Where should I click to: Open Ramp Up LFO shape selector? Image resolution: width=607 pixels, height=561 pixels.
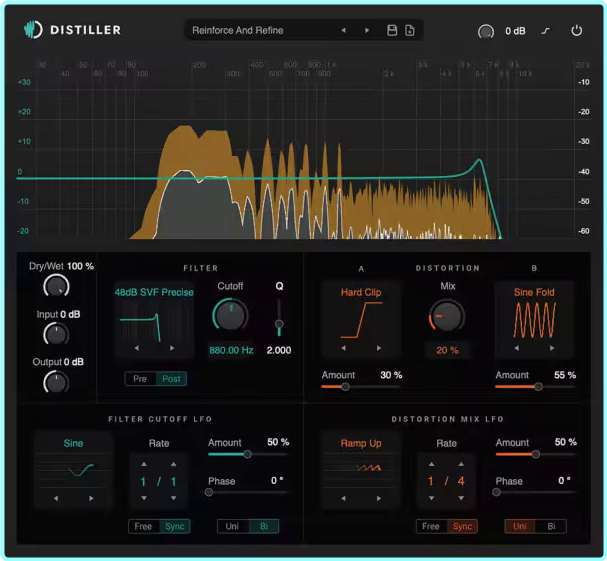pyautogui.click(x=361, y=443)
